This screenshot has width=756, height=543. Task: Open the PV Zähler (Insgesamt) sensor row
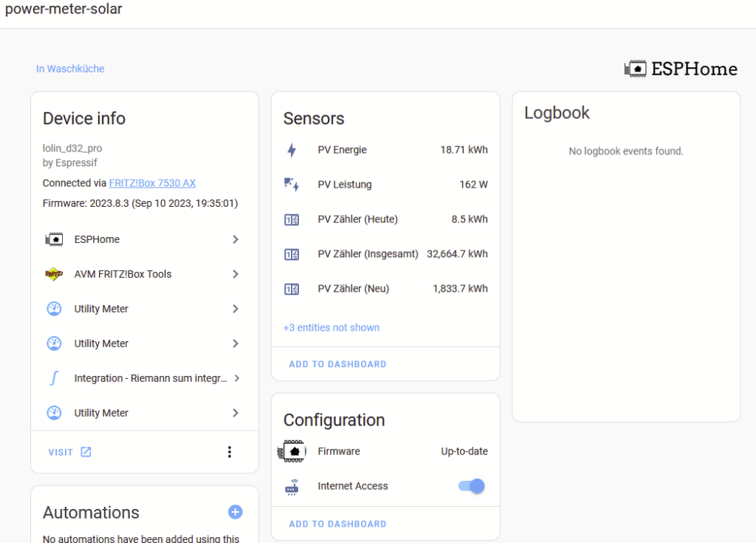click(x=385, y=254)
